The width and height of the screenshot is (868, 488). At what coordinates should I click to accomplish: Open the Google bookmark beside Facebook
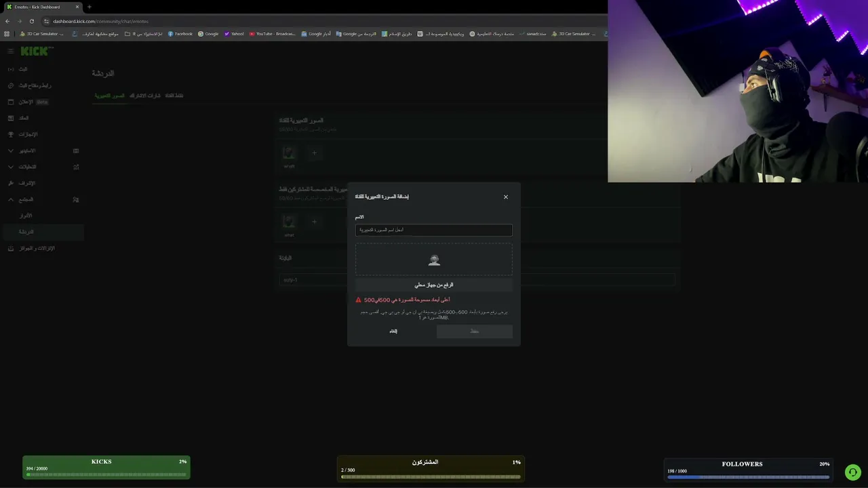tap(208, 34)
